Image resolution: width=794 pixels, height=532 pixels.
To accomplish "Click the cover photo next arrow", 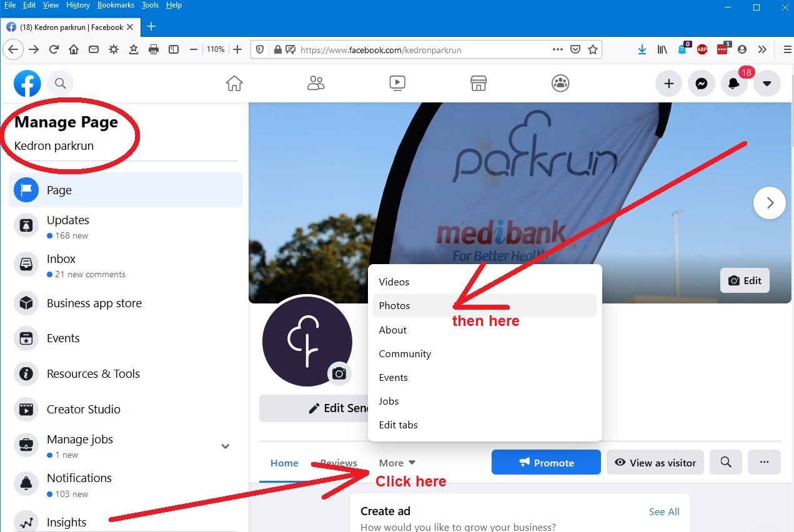I will (770, 203).
